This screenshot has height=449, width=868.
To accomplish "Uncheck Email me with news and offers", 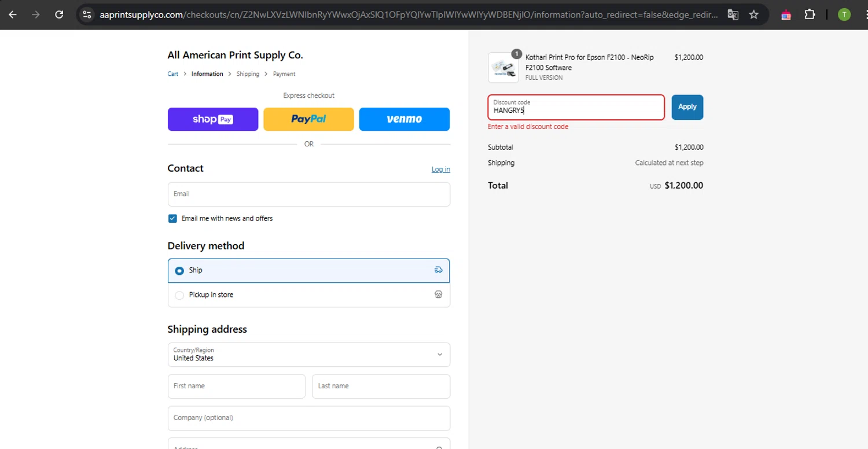I will tap(172, 218).
